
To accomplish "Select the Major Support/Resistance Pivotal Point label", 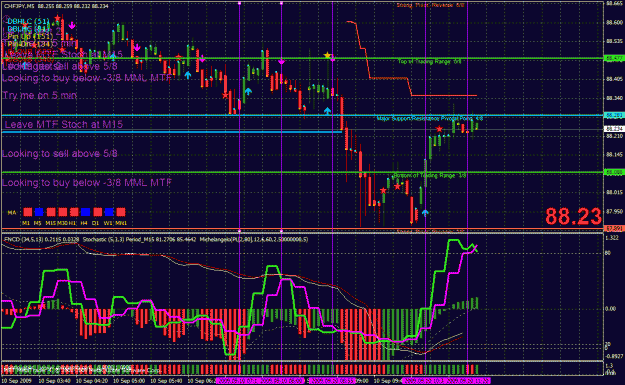I will tap(430, 118).
